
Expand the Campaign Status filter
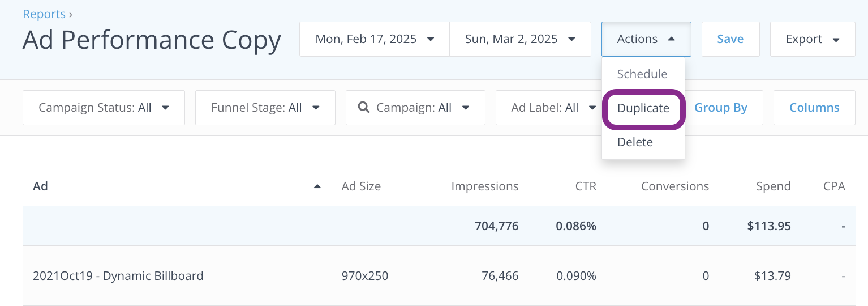pos(104,108)
